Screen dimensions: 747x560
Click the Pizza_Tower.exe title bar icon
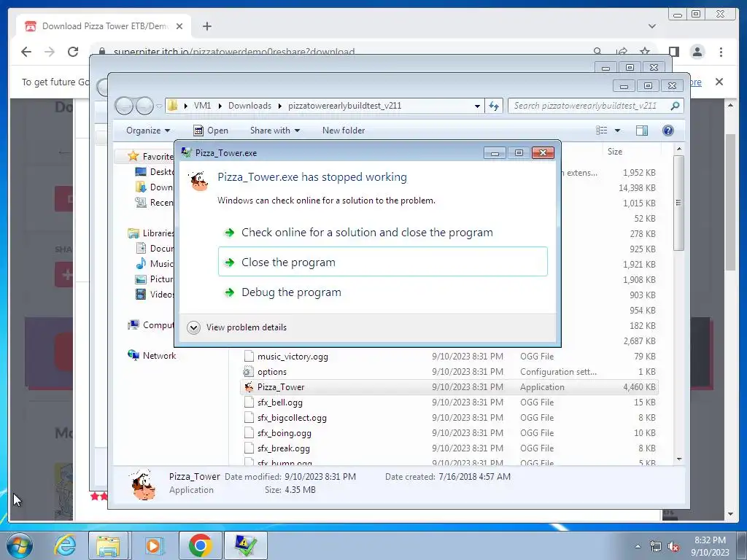point(186,152)
